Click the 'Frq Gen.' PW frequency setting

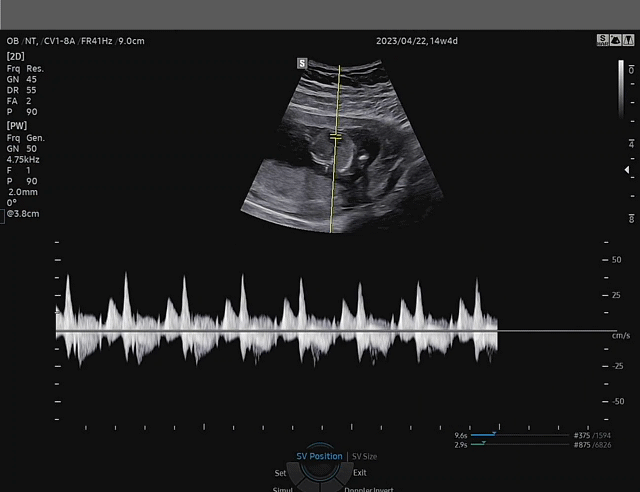click(x=26, y=138)
